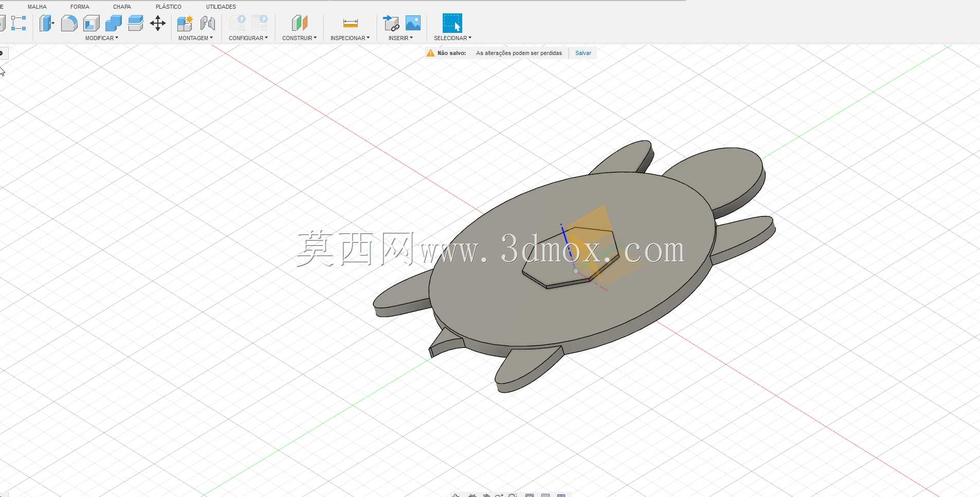980x497 pixels.
Task: Expand the CONSTRUIR dropdown
Action: click(299, 38)
